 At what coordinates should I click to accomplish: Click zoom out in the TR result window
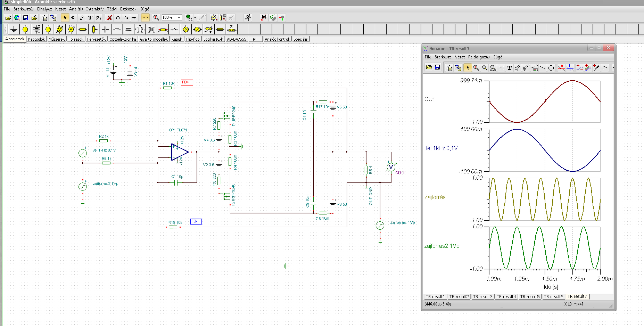485,68
